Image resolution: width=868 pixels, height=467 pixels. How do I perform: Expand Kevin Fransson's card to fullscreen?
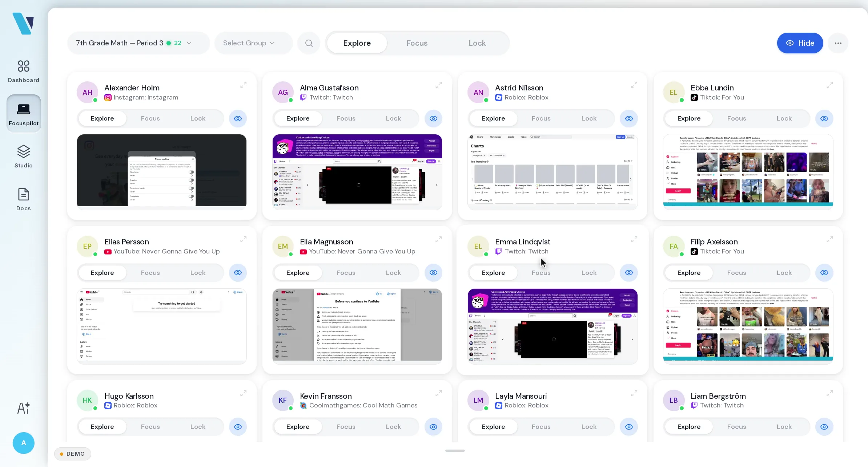click(439, 393)
